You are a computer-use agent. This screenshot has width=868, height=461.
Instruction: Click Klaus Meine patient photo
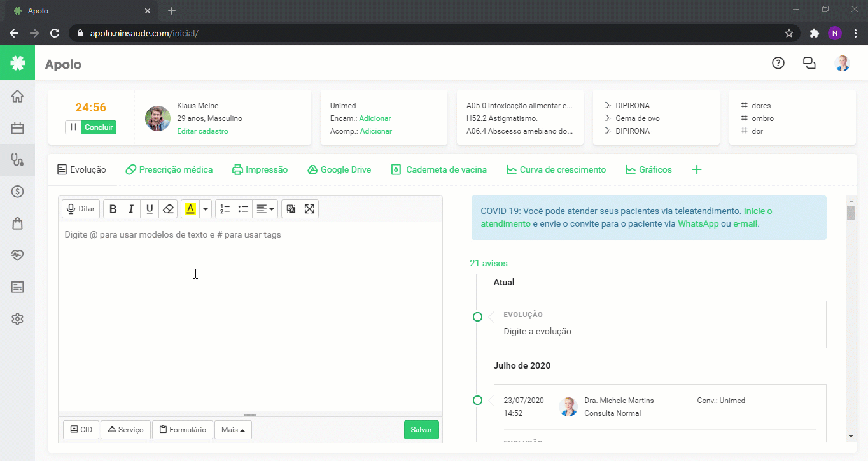(157, 118)
